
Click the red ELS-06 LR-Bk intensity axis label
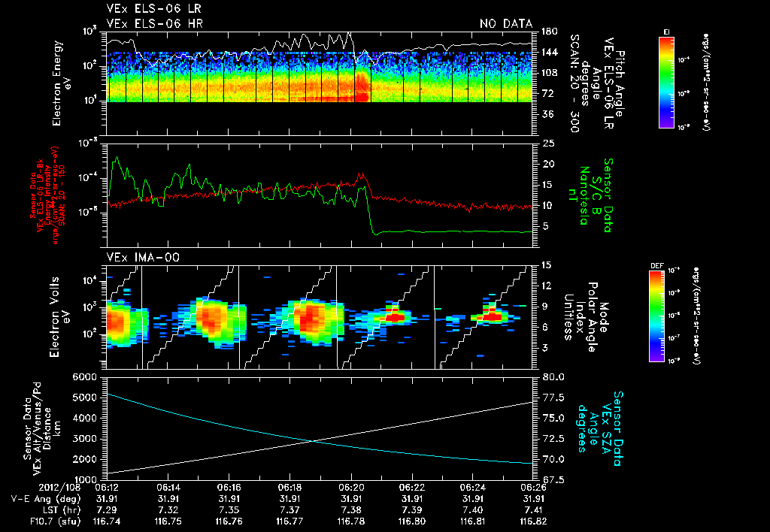coord(47,195)
